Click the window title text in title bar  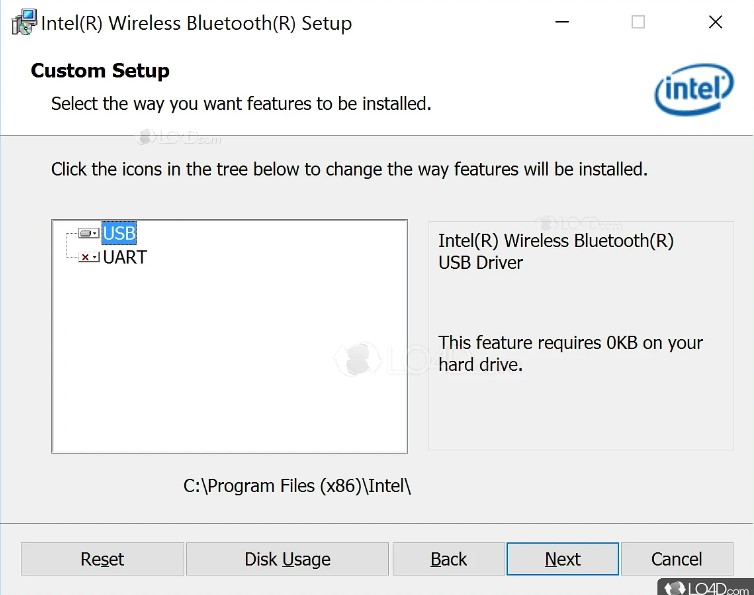[x=196, y=23]
